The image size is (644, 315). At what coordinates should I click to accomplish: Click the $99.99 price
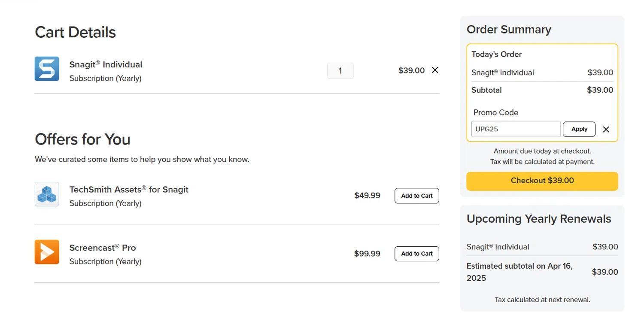click(x=367, y=254)
